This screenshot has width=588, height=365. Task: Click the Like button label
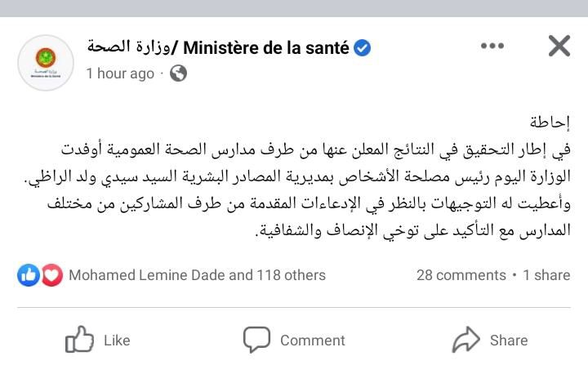(117, 341)
